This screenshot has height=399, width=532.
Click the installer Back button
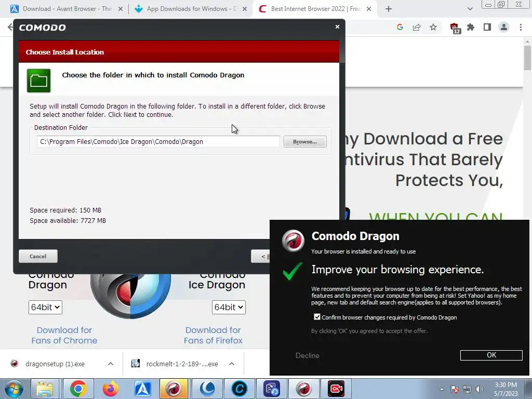(x=260, y=256)
